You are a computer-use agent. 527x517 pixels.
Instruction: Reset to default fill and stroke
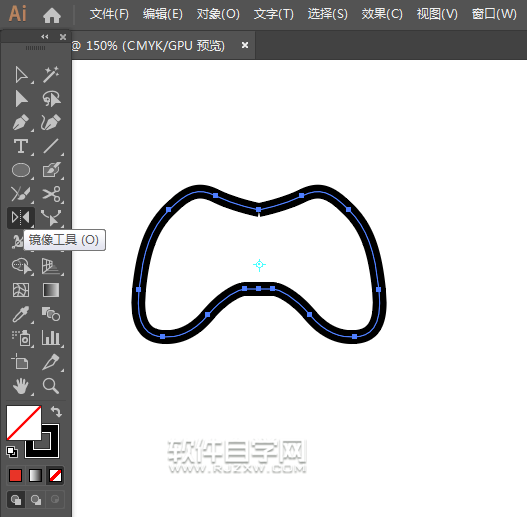pos(12,452)
